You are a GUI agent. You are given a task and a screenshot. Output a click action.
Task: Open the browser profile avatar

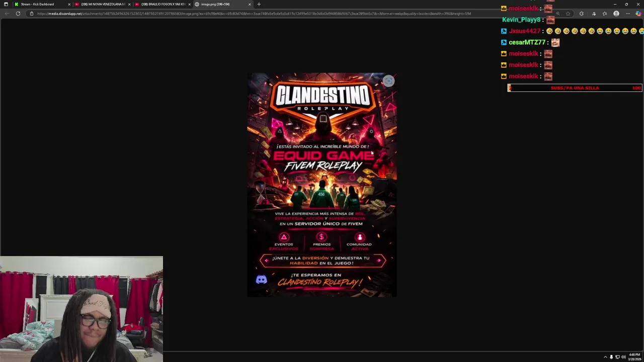tap(616, 14)
